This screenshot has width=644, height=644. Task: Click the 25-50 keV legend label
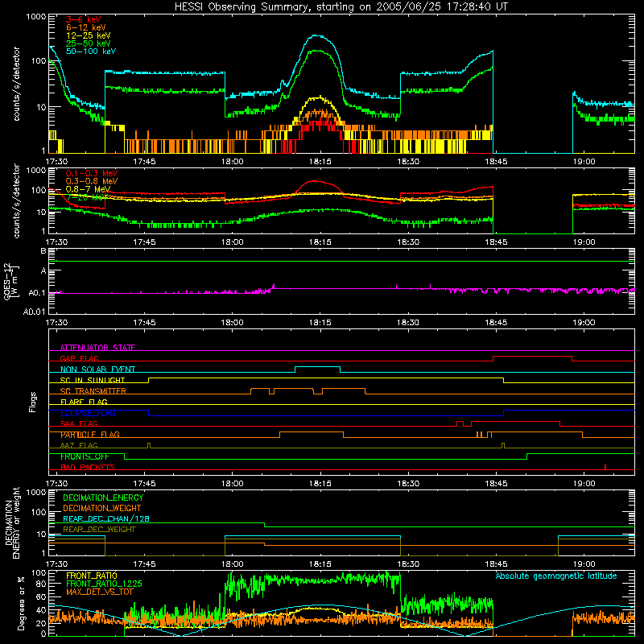click(89, 43)
